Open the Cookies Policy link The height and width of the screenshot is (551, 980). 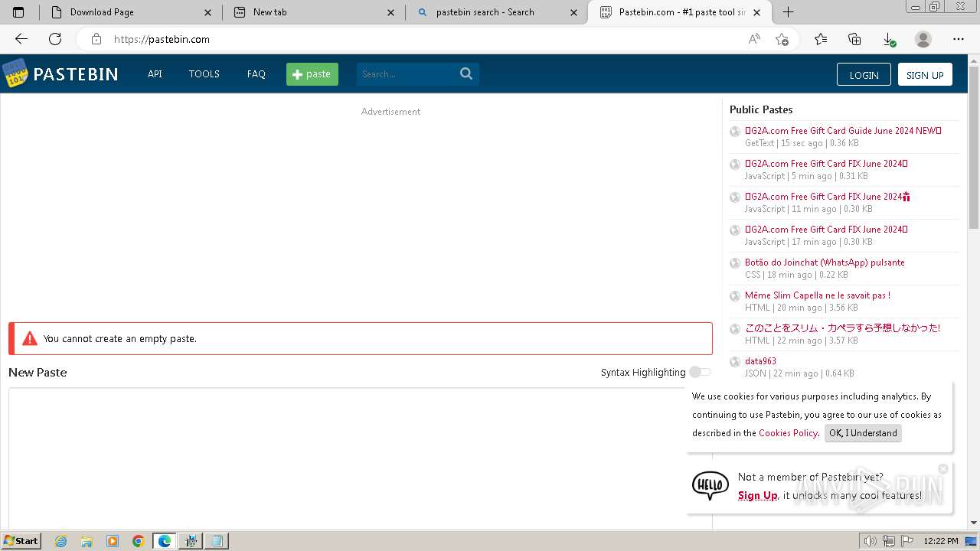point(788,433)
